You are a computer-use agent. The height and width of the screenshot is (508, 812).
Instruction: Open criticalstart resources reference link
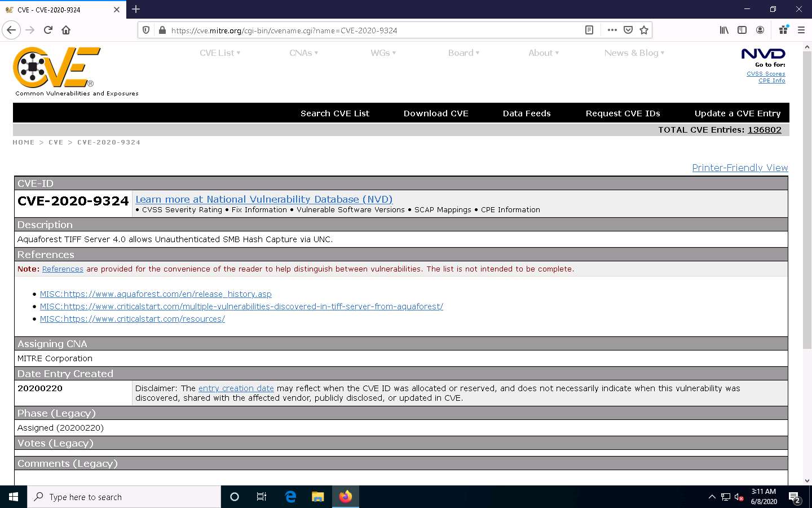tap(133, 319)
